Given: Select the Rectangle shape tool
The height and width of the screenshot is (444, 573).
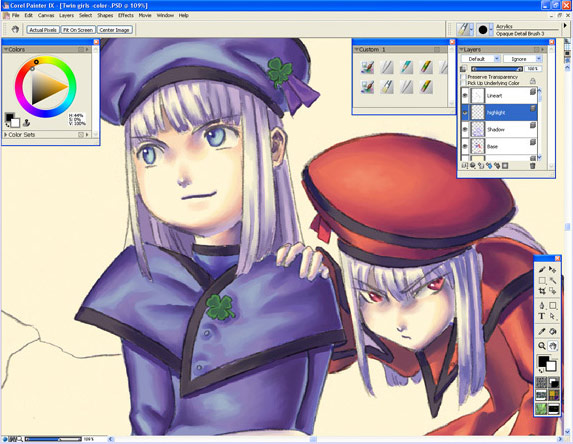Looking at the screenshot, I should pos(553,305).
